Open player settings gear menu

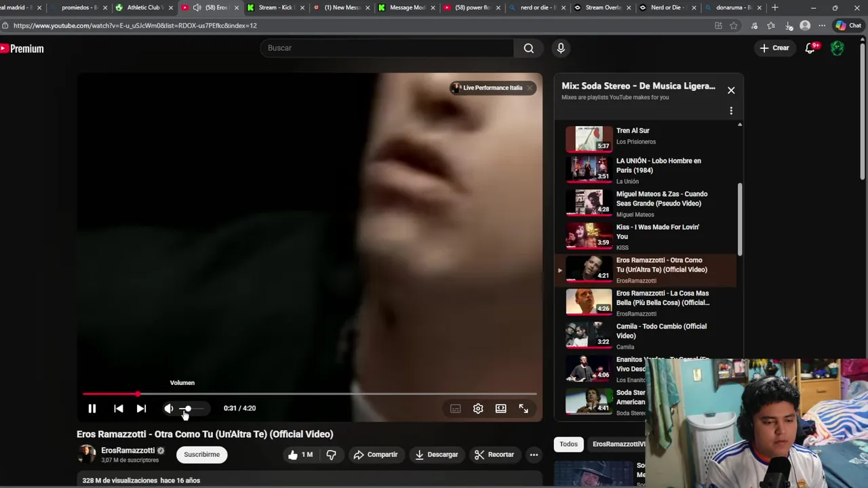click(478, 409)
